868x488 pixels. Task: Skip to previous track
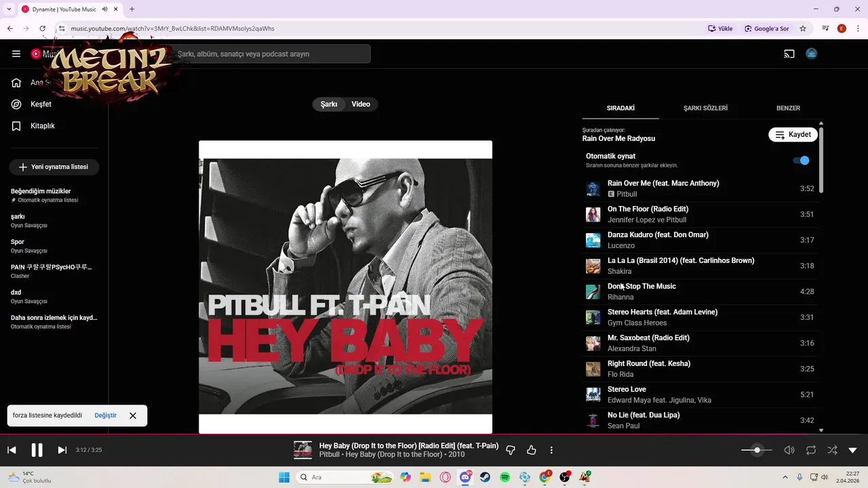pyautogui.click(x=12, y=450)
